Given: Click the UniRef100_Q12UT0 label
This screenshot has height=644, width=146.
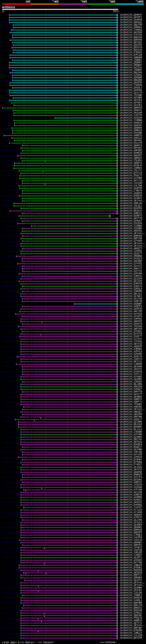Looking at the screenshot, I should click(x=131, y=580).
